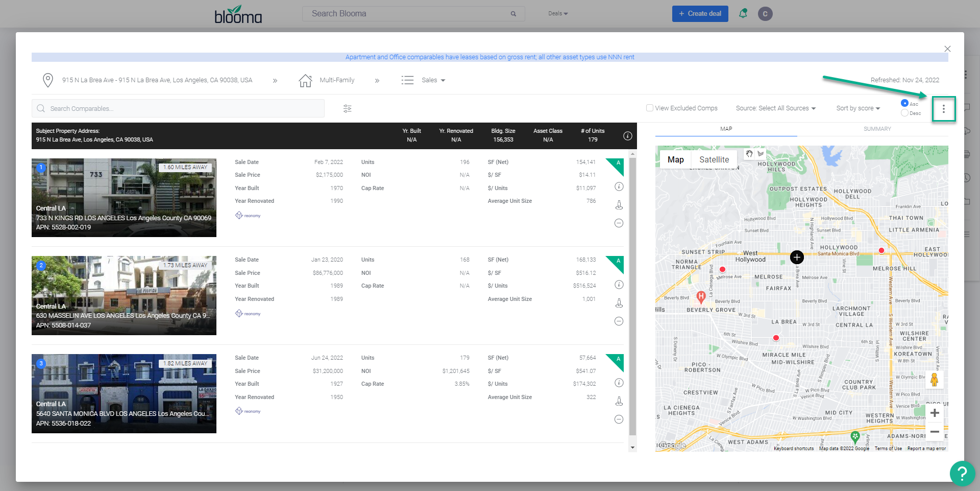Viewport: 980px width, 491px height.
Task: Click Report a map error link
Action: click(x=926, y=449)
